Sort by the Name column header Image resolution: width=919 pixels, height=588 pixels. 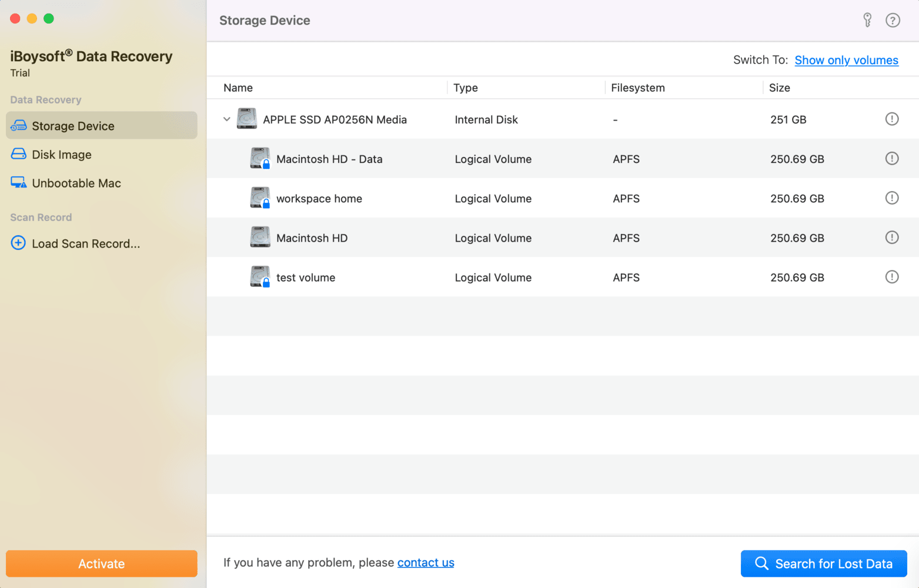(238, 88)
